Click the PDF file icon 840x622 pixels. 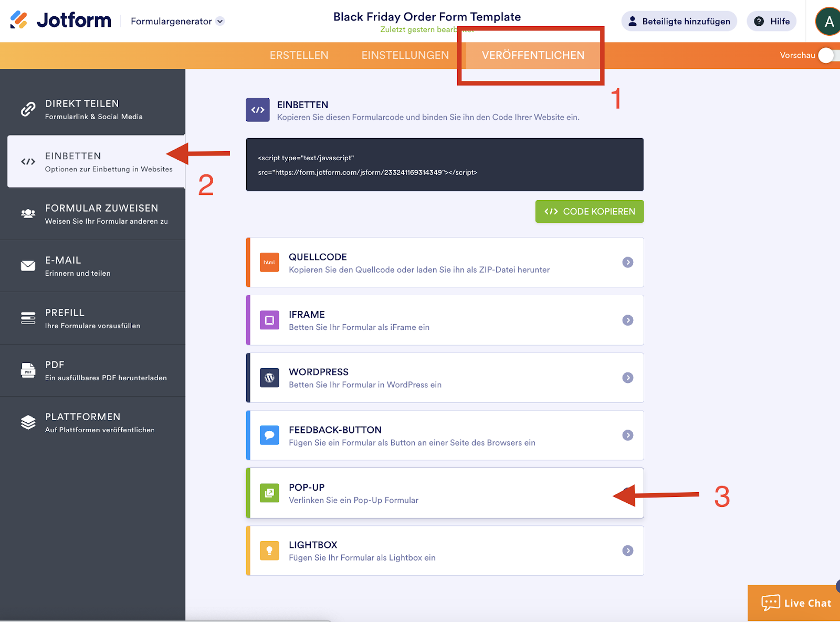pyautogui.click(x=28, y=370)
